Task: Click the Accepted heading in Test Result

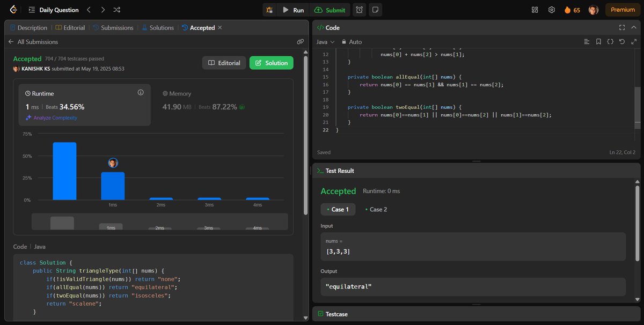Action: pos(338,191)
